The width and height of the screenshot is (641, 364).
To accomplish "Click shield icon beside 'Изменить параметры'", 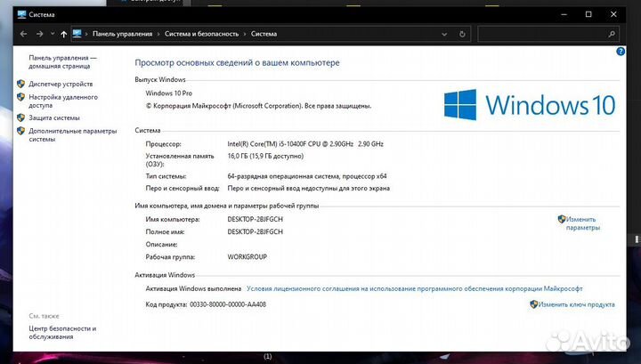I will pos(562,219).
